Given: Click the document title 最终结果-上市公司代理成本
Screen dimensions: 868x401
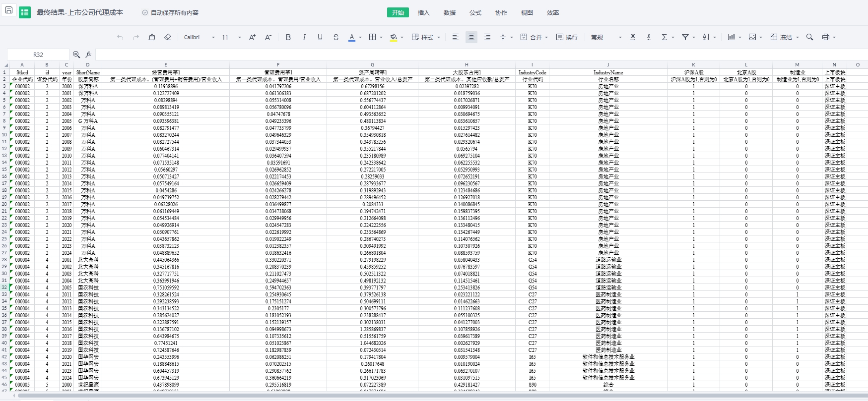Looking at the screenshot, I should [x=80, y=12].
